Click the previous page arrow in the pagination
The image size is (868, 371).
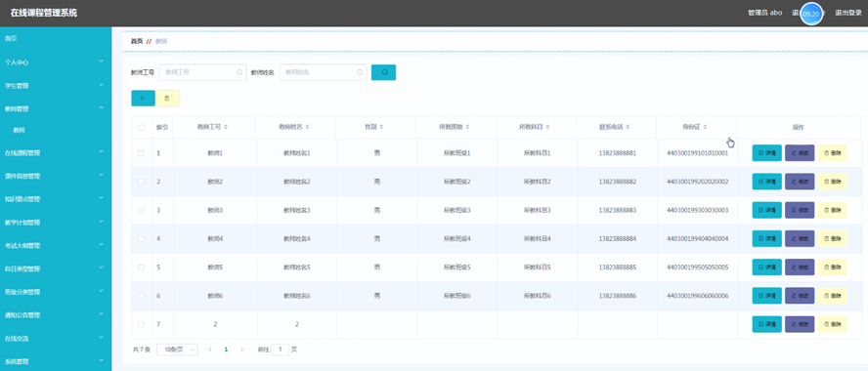pyautogui.click(x=210, y=350)
